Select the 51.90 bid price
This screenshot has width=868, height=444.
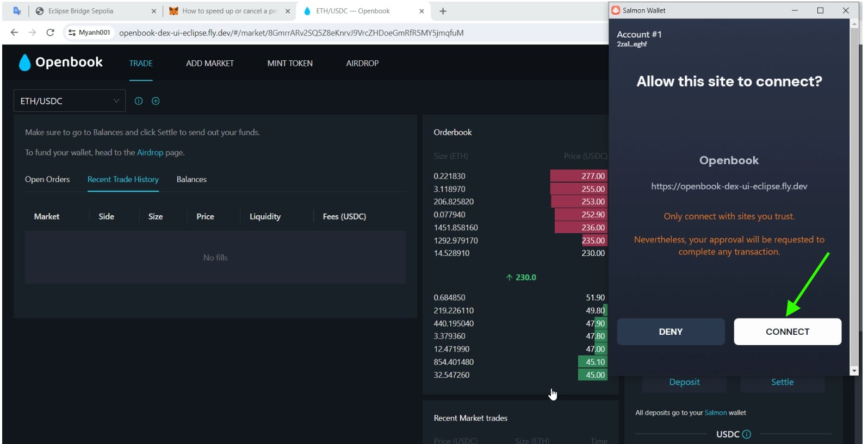(x=595, y=298)
